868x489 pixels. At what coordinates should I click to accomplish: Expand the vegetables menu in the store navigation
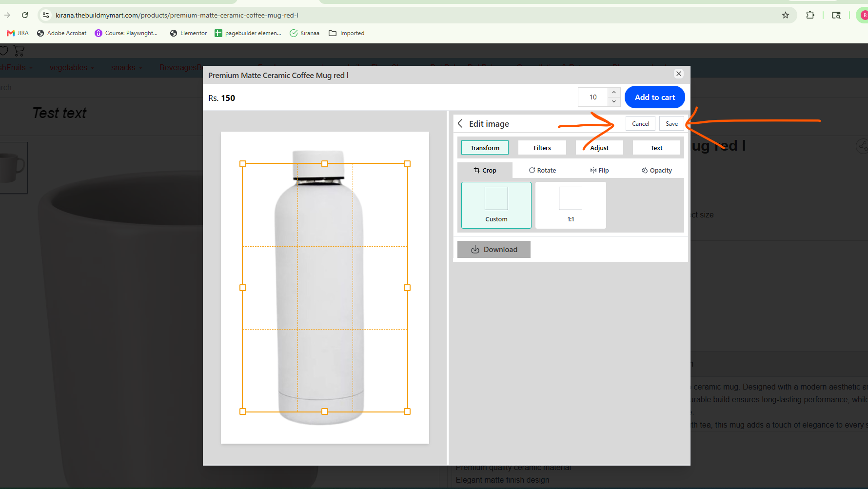tap(72, 68)
